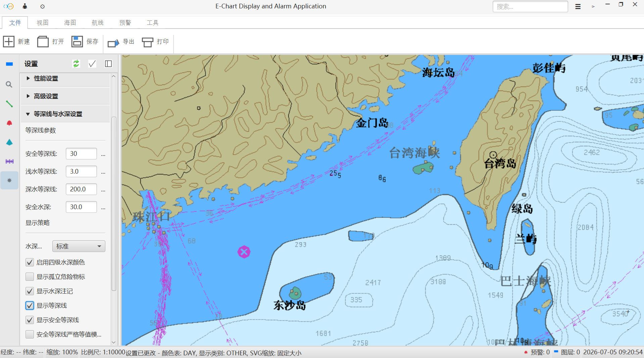Click the green refresh icon in settings header

(x=76, y=64)
